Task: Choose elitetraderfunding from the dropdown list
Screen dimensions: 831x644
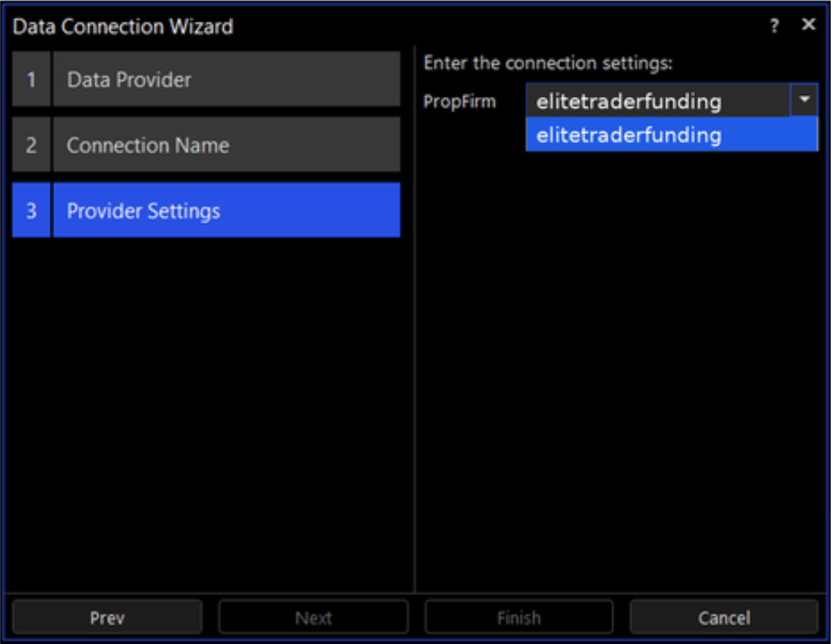Action: coord(672,135)
